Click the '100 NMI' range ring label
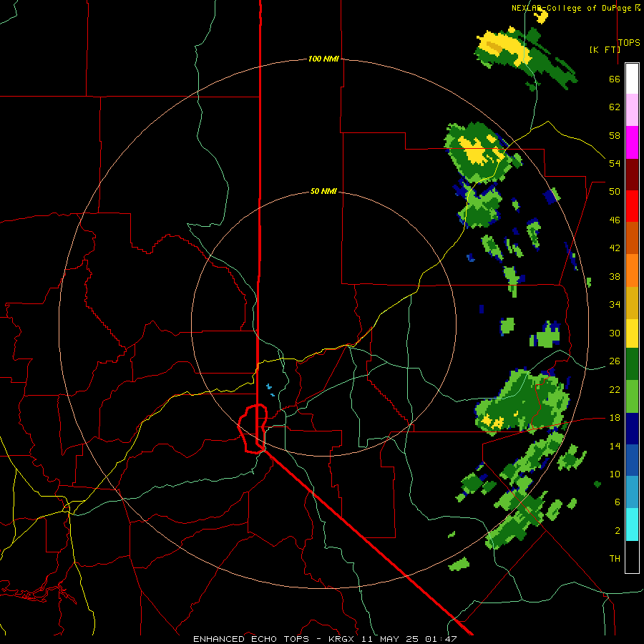The width and height of the screenshot is (644, 644). tap(323, 59)
